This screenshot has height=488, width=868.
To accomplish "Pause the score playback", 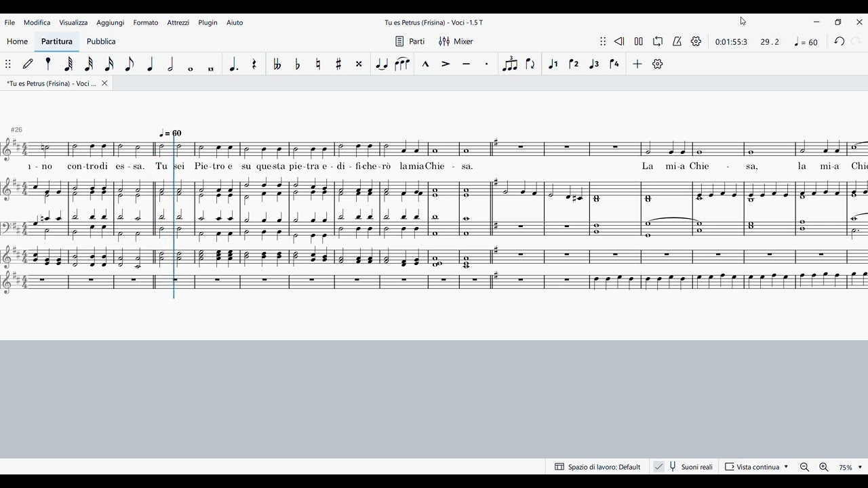I will tap(639, 41).
